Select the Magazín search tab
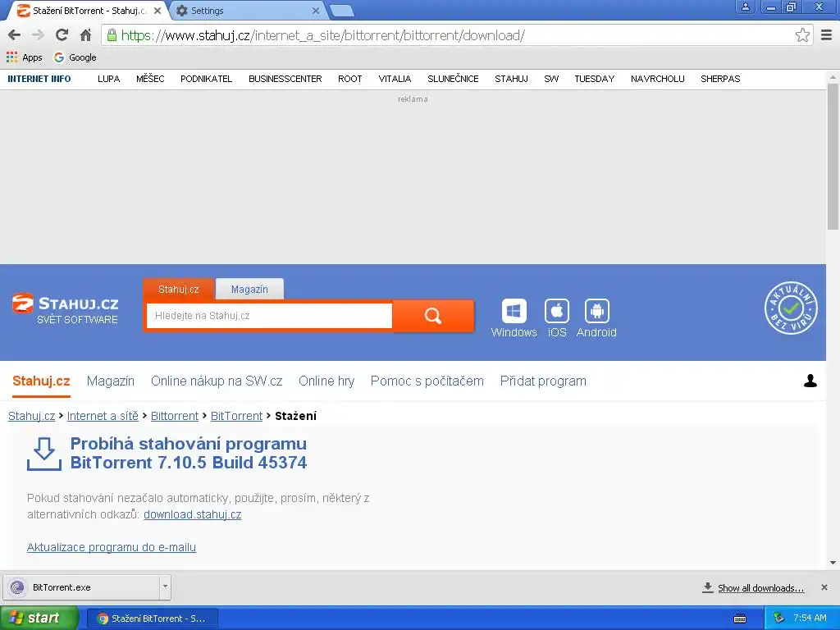This screenshot has height=630, width=840. (x=249, y=290)
